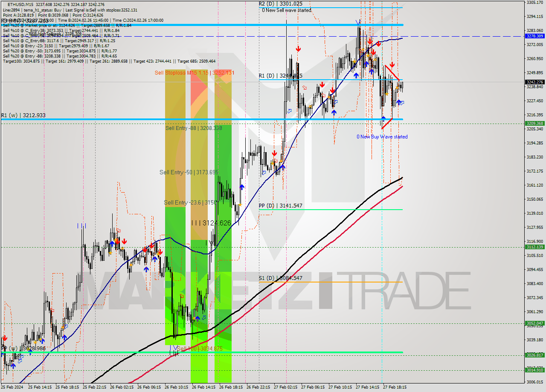Select the '27 Feb 10:15' time label
546x392 pixels.
(340, 387)
